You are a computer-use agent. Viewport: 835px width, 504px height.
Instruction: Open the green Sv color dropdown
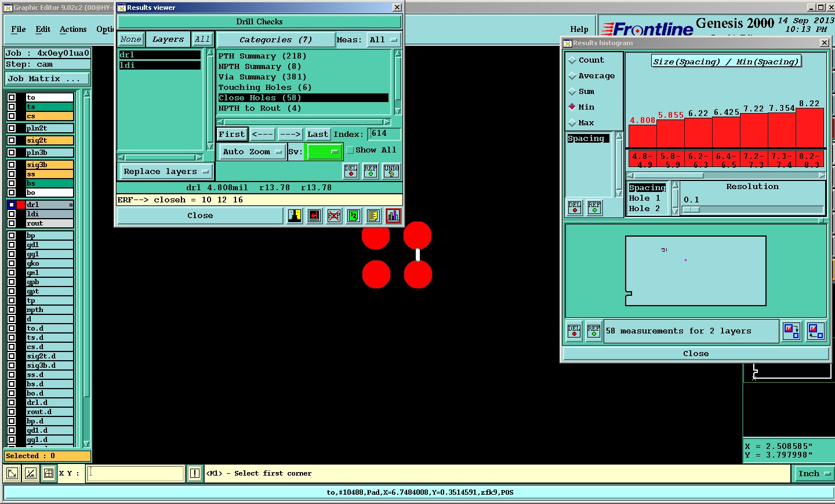click(324, 152)
